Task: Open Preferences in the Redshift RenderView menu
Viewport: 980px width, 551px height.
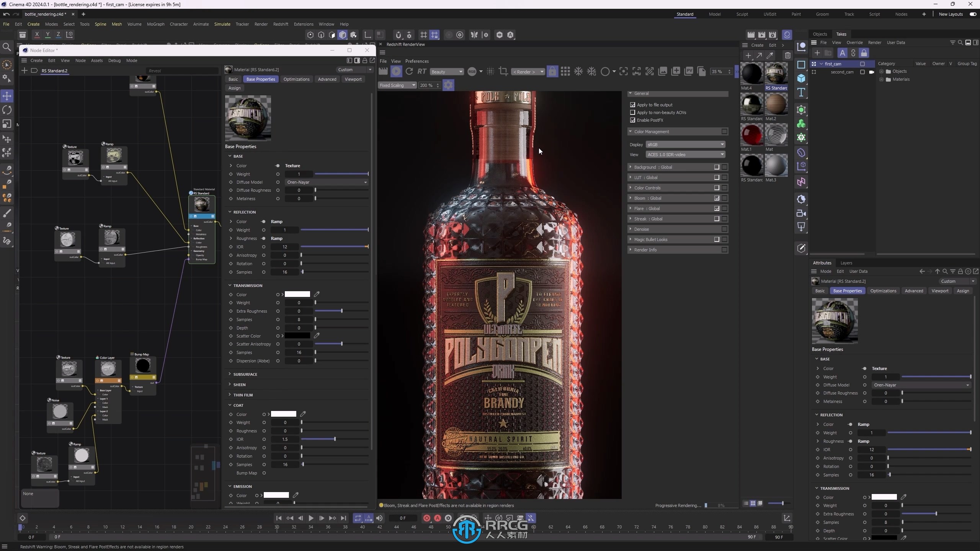Action: pos(417,61)
